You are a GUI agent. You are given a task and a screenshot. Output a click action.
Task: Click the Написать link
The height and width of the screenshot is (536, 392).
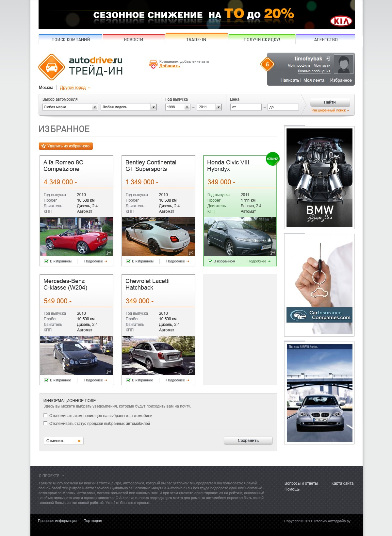pos(290,80)
